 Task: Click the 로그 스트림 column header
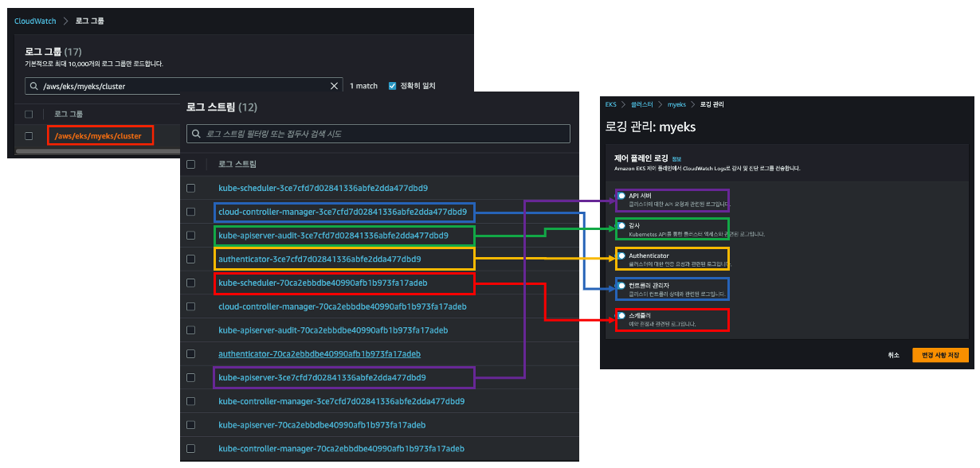237,164
